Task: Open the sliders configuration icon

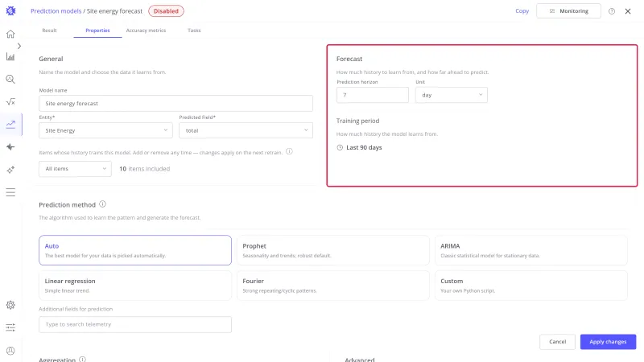Action: (x=10, y=327)
